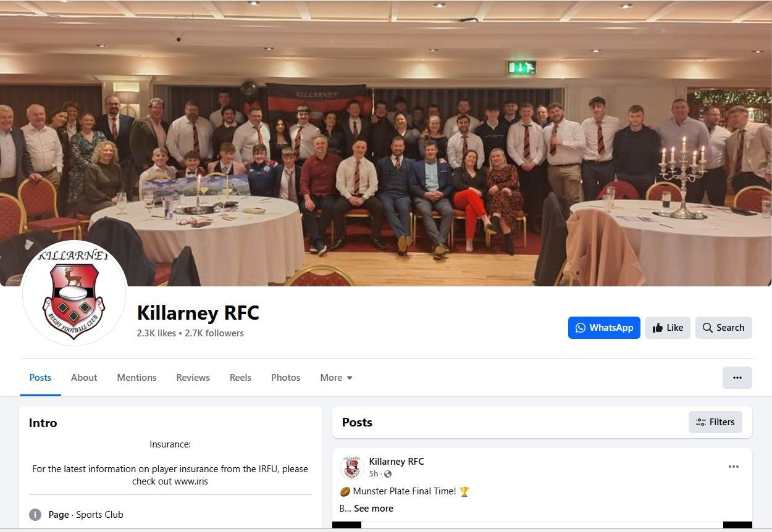This screenshot has width=772, height=532.
Task: Open the post Filters button
Action: [715, 422]
